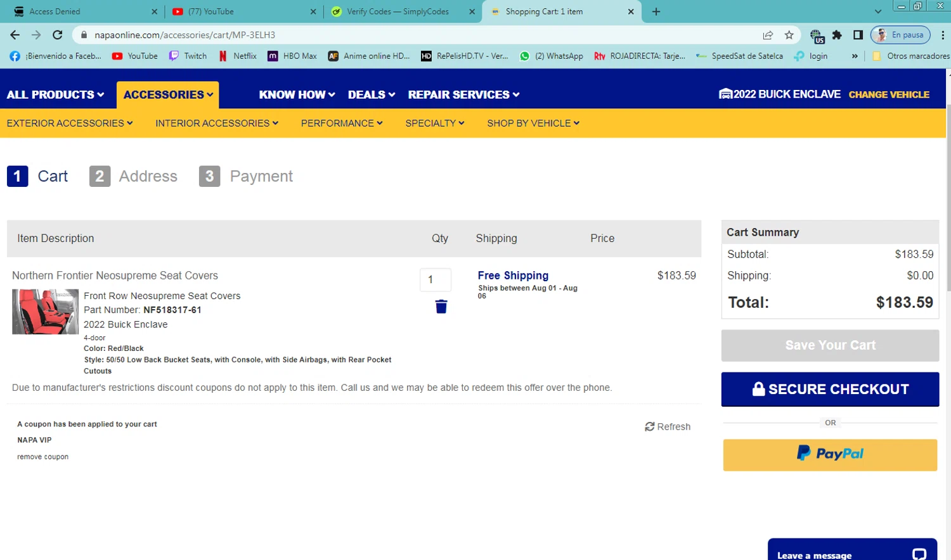This screenshot has height=560, width=951.
Task: Click the Refresh cart link
Action: [x=668, y=427]
